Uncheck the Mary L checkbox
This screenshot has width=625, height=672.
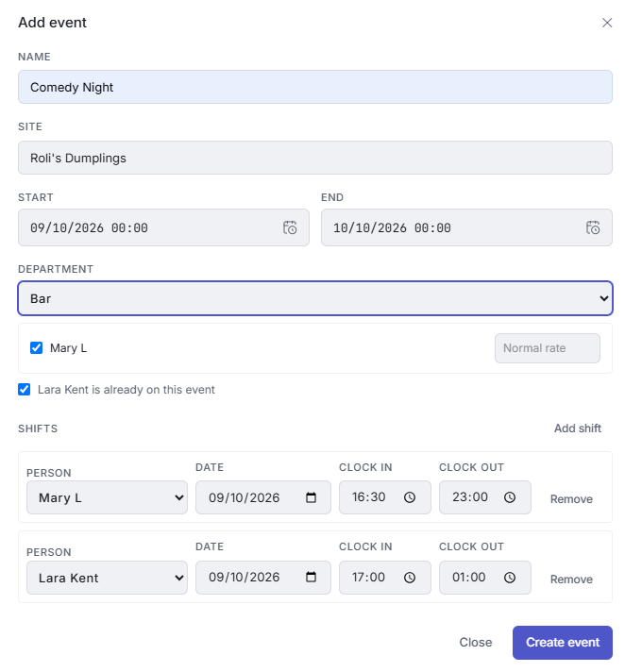point(37,347)
